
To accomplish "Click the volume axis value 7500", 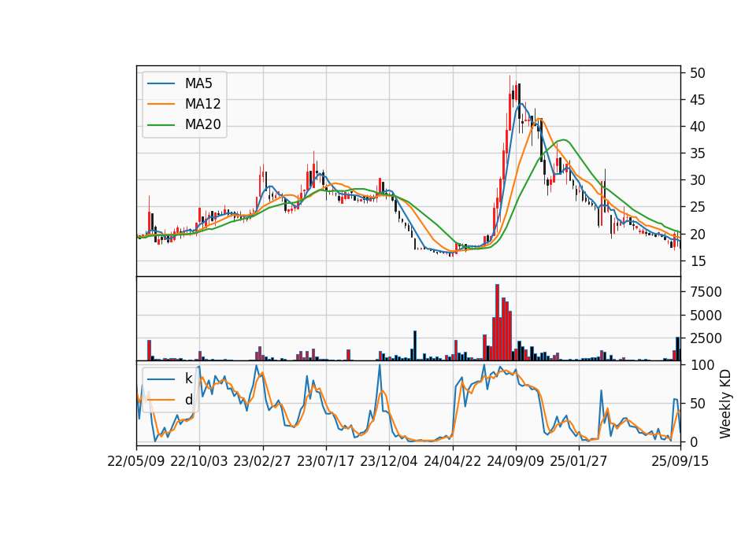I will click(706, 292).
